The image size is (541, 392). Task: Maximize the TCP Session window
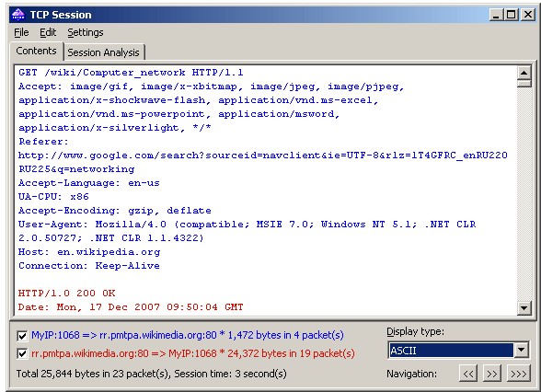[512, 15]
